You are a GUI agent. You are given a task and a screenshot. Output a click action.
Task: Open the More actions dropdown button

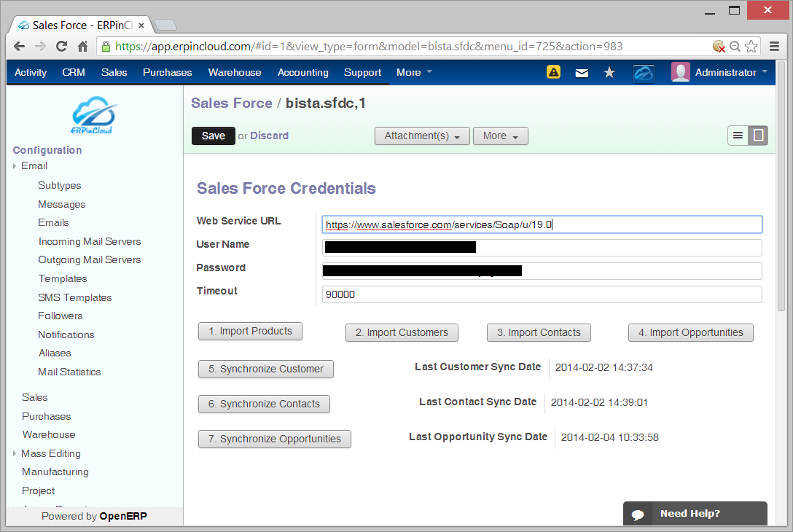point(500,136)
